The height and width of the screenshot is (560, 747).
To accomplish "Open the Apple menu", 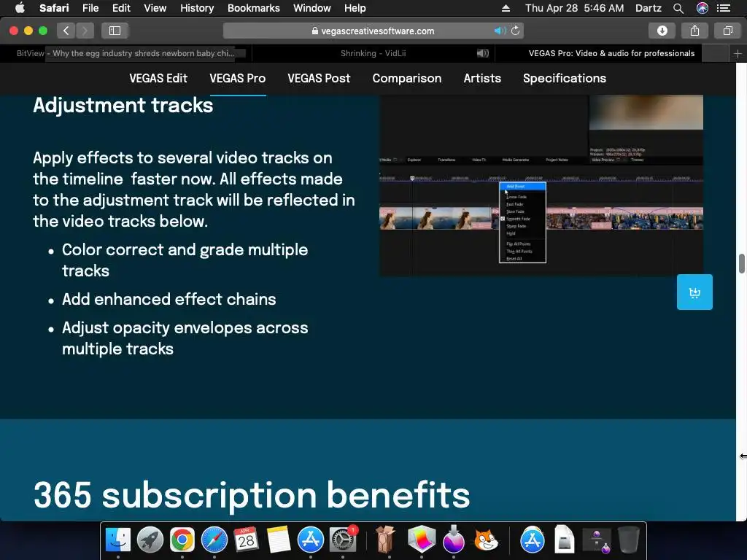I will [x=20, y=7].
